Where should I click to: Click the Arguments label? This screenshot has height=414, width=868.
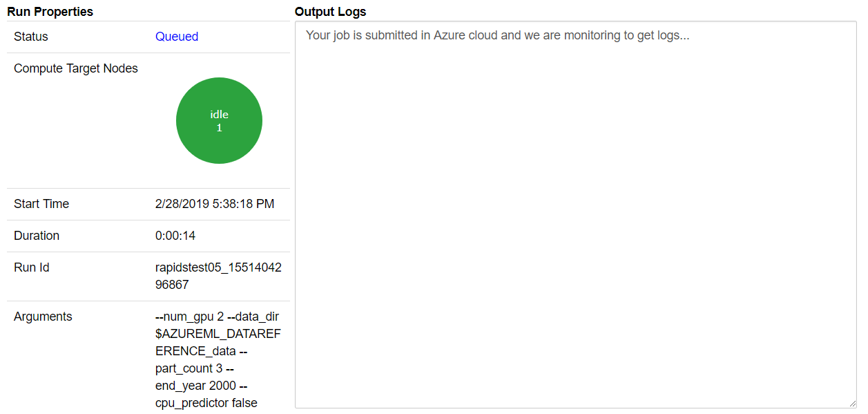43,317
